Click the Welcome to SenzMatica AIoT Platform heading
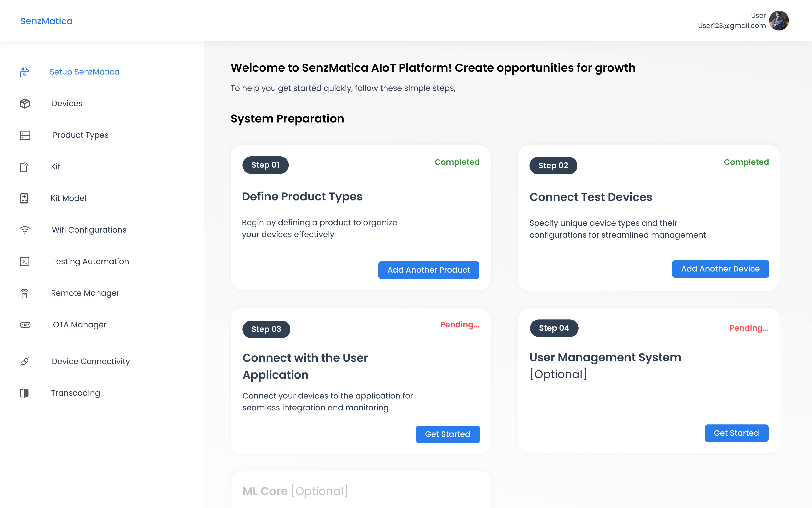Image resolution: width=812 pixels, height=508 pixels. [433, 68]
